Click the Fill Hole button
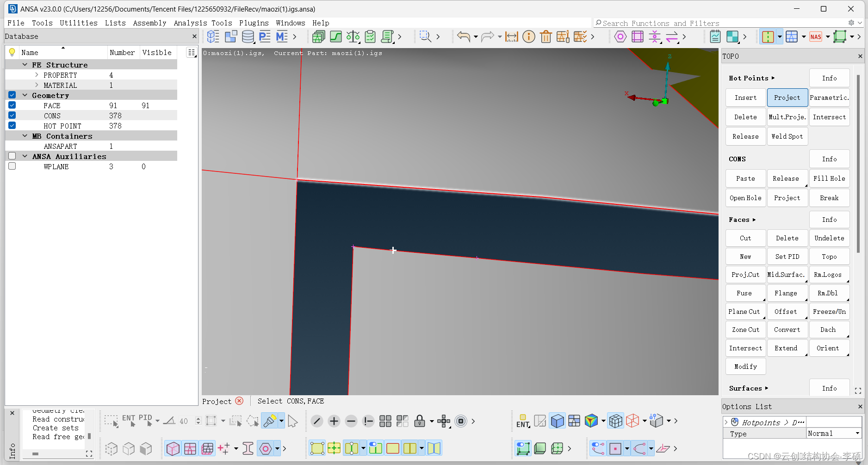The width and height of the screenshot is (868, 465). [x=829, y=178]
